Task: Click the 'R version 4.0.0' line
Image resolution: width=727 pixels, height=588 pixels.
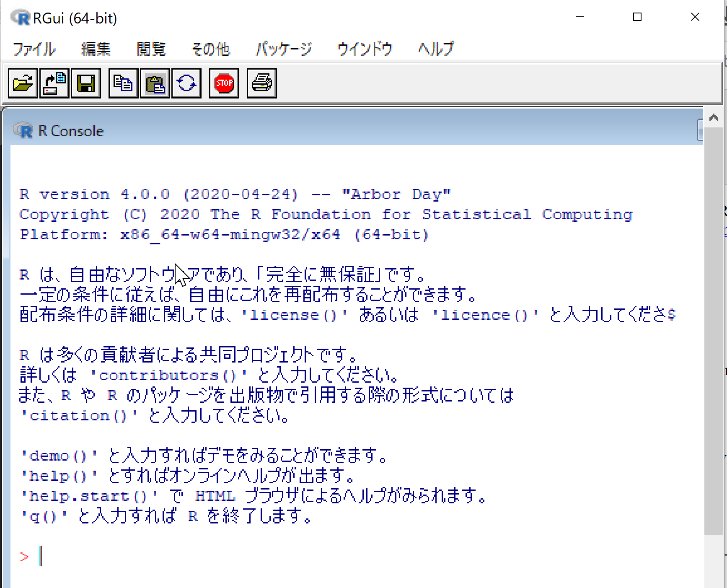Action: pyautogui.click(x=235, y=194)
